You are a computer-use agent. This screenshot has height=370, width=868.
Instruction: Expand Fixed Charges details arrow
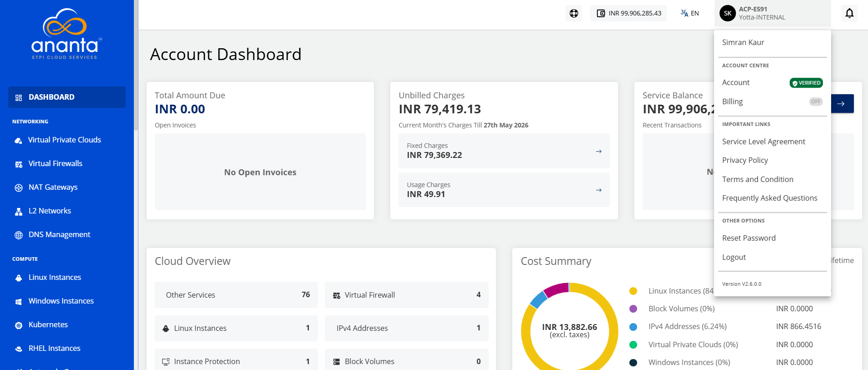pyautogui.click(x=599, y=151)
